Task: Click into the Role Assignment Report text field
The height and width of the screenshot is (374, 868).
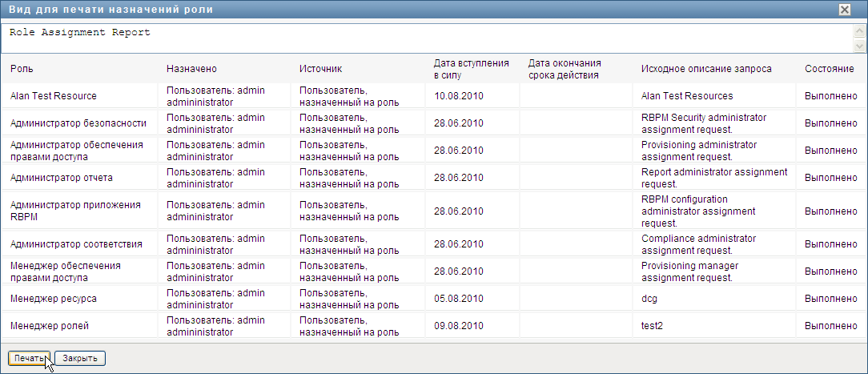Action: click(428, 38)
